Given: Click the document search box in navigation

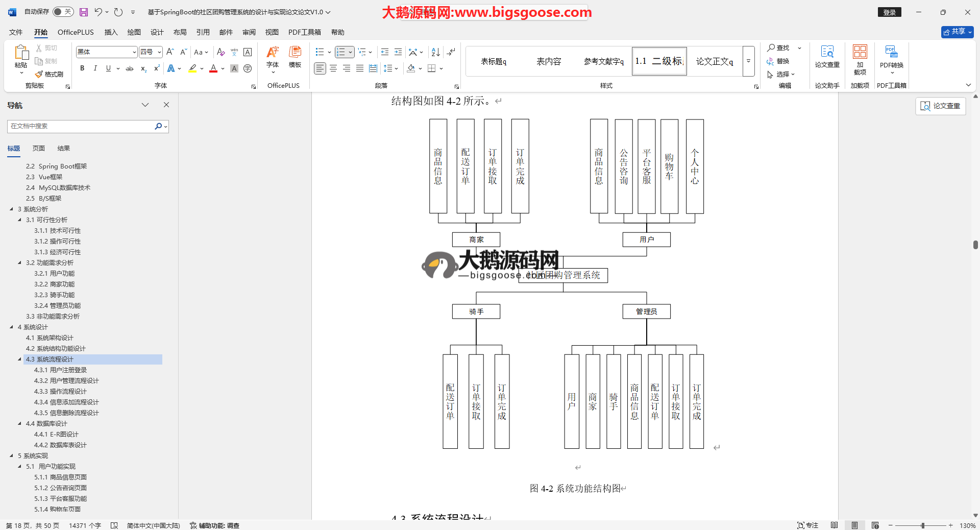Looking at the screenshot, I should (x=82, y=126).
